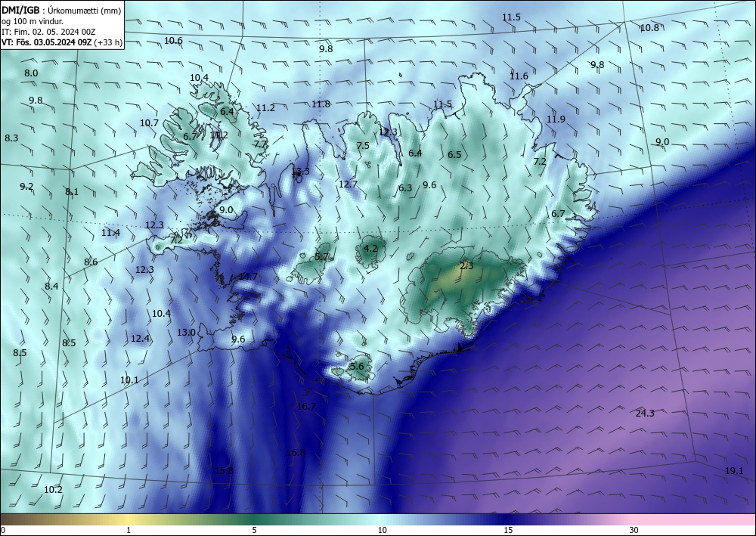This screenshot has width=756, height=536.
Task: Select the 5.7 value on the glacier
Action: [x=321, y=256]
